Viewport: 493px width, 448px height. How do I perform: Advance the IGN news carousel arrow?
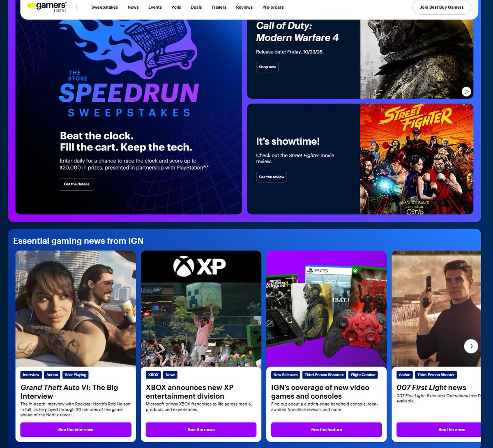point(471,346)
